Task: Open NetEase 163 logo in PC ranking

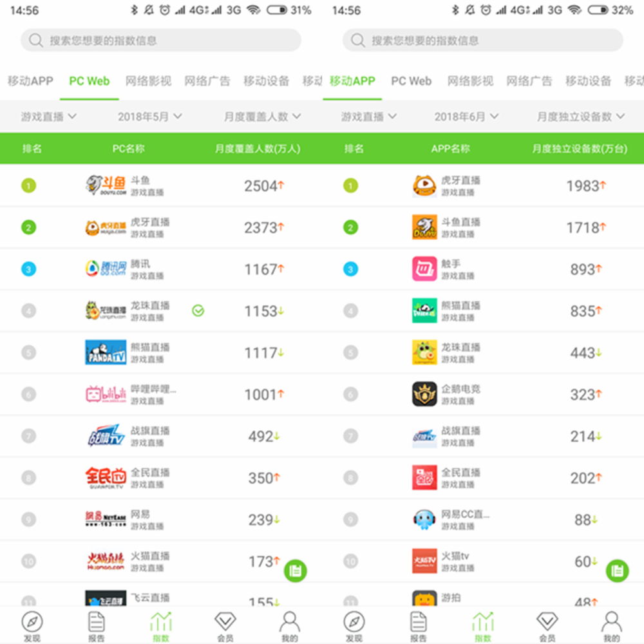Action: click(x=106, y=519)
